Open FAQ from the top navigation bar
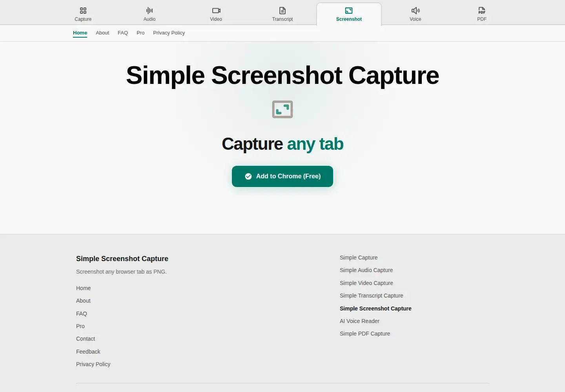Screen dimensions: 565x392 pos(123,33)
